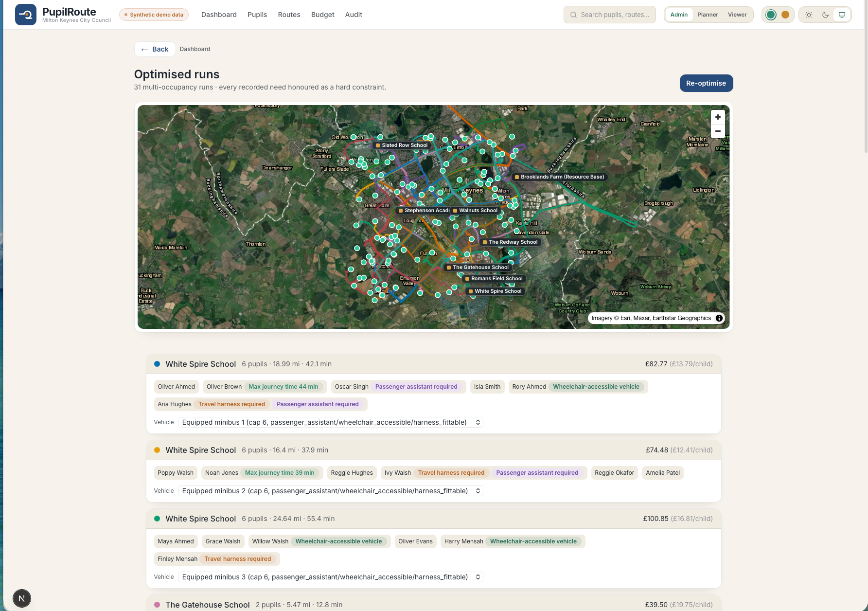Click White Spire School map marker
The width and height of the screenshot is (868, 611).
coord(495,291)
